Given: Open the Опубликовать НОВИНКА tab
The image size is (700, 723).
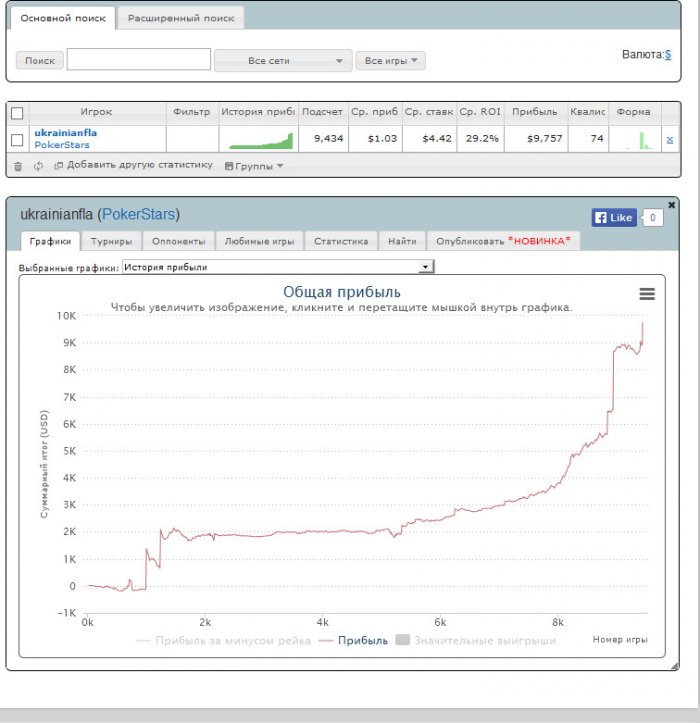Looking at the screenshot, I should 504,241.
